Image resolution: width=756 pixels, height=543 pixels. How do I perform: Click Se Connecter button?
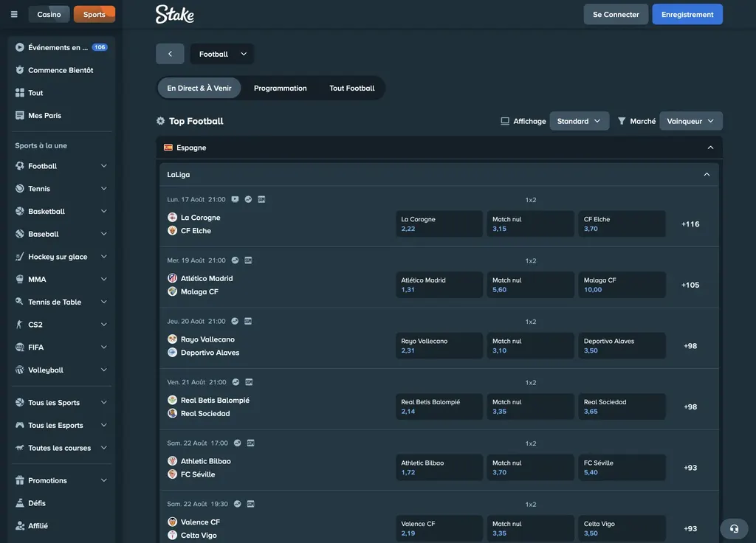tap(616, 15)
